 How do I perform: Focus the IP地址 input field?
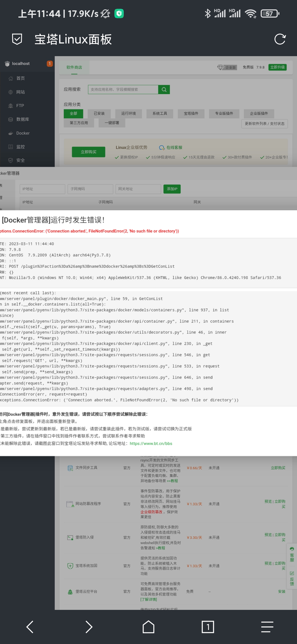42,189
